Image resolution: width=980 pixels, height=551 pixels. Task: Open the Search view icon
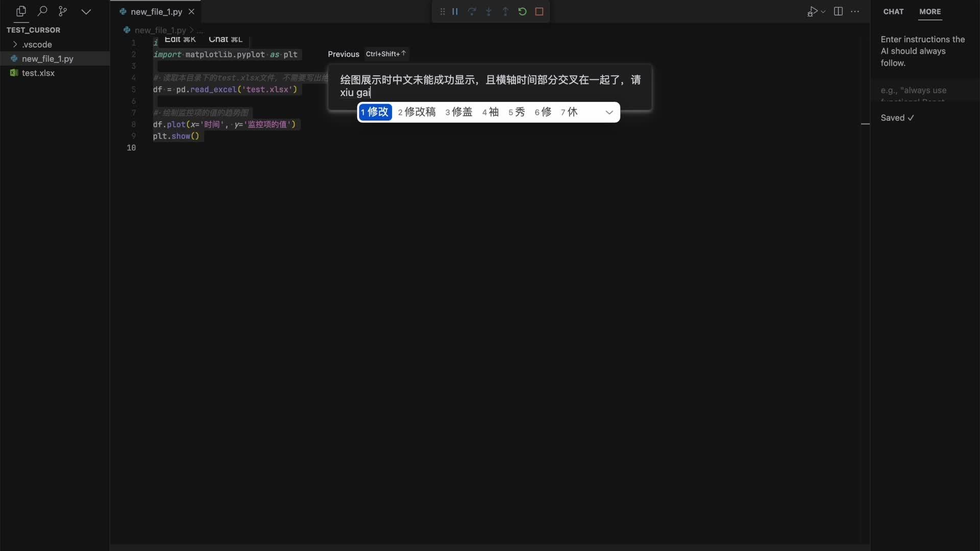coord(42,11)
